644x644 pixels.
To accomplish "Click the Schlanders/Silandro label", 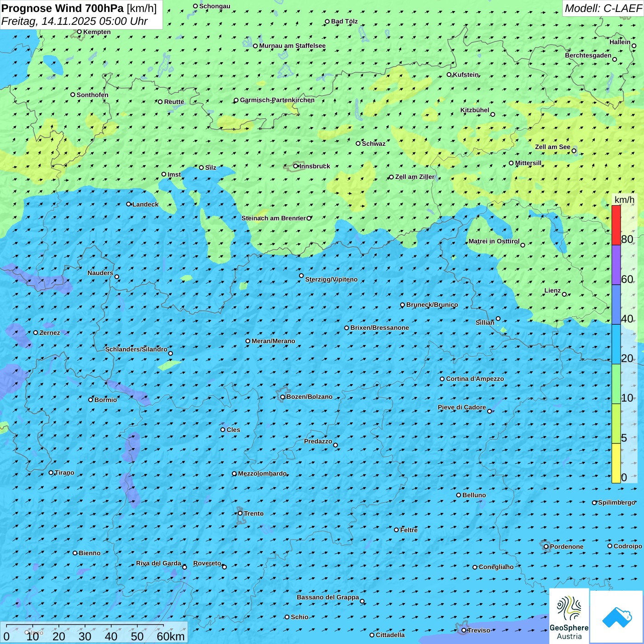I will click(x=136, y=349).
